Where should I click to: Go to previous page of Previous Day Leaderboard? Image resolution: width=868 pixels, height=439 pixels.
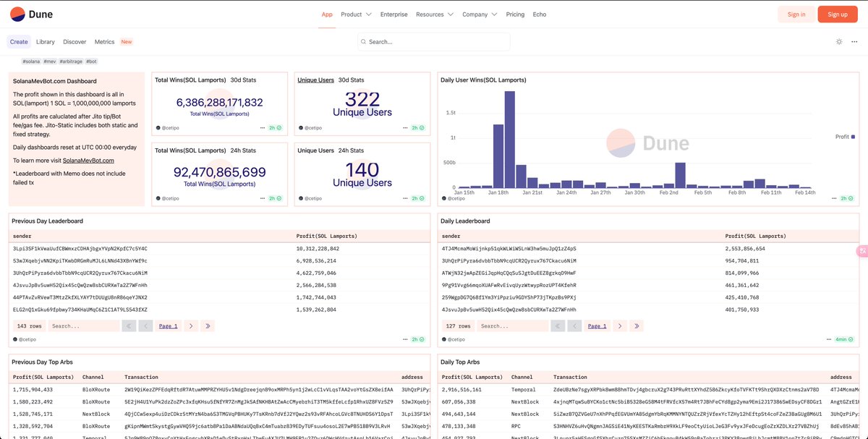pos(145,326)
